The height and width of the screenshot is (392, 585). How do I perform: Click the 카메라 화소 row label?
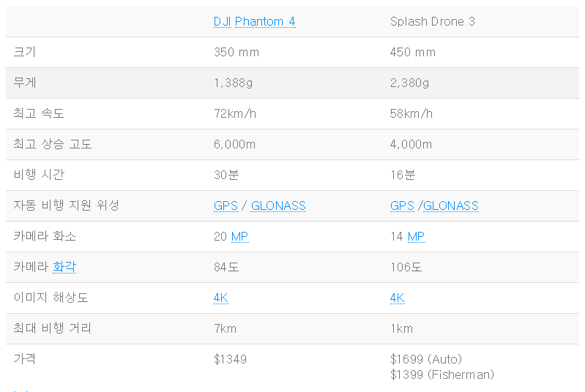[45, 236]
